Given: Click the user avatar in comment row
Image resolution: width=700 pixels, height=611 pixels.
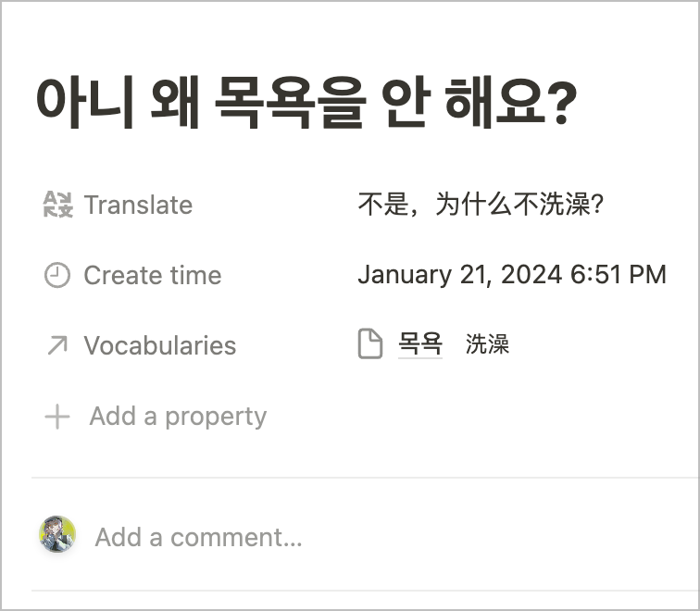Looking at the screenshot, I should tap(57, 535).
